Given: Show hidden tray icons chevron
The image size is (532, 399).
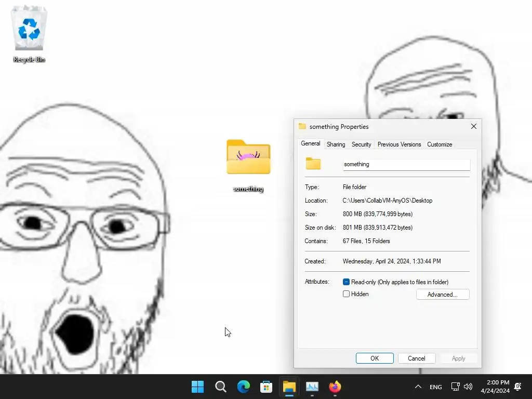Looking at the screenshot, I should click(x=418, y=387).
